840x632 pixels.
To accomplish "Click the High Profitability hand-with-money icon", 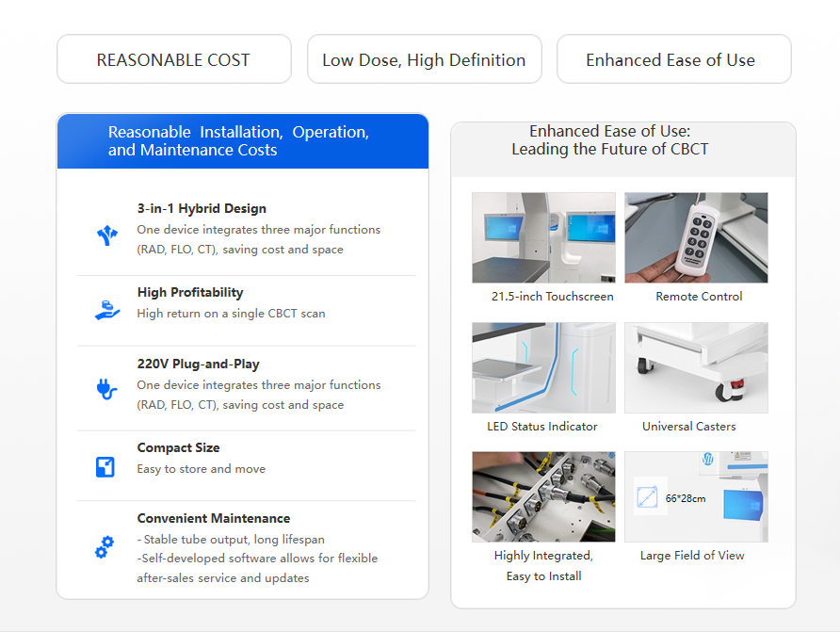I will [107, 310].
